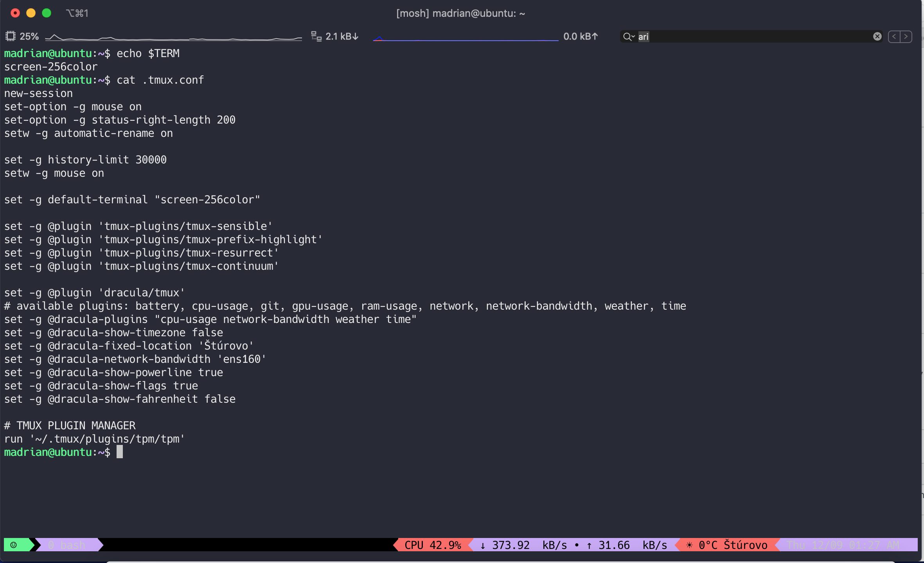Click the sun weather icon beside 0°C
The width and height of the screenshot is (924, 563).
689,545
